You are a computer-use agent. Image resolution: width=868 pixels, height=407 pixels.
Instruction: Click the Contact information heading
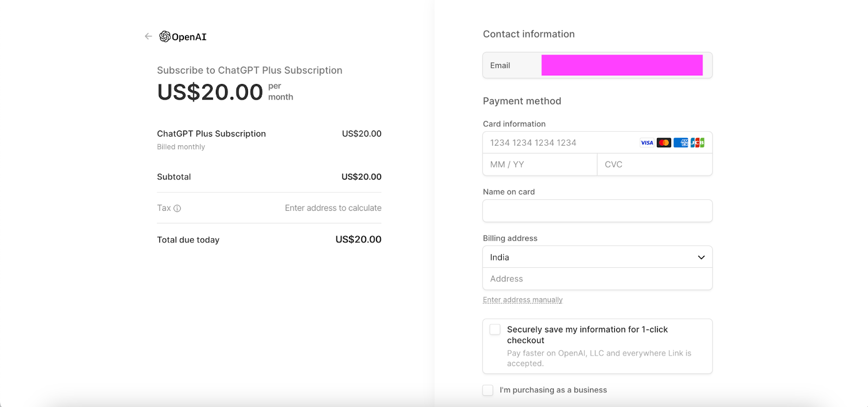point(529,34)
